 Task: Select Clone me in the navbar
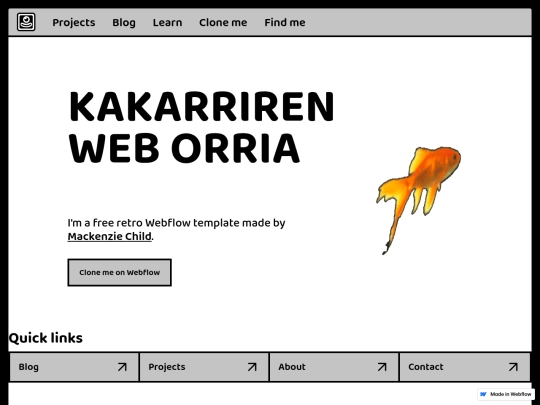[x=223, y=23]
